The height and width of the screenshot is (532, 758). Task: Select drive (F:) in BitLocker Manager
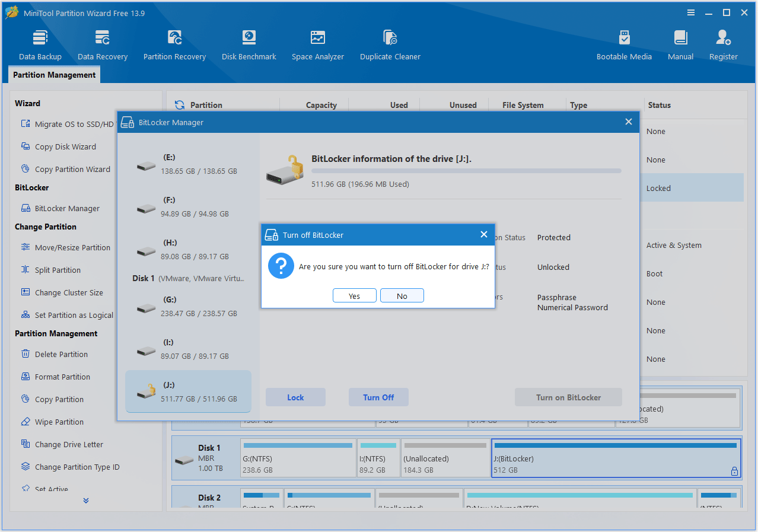pos(188,207)
